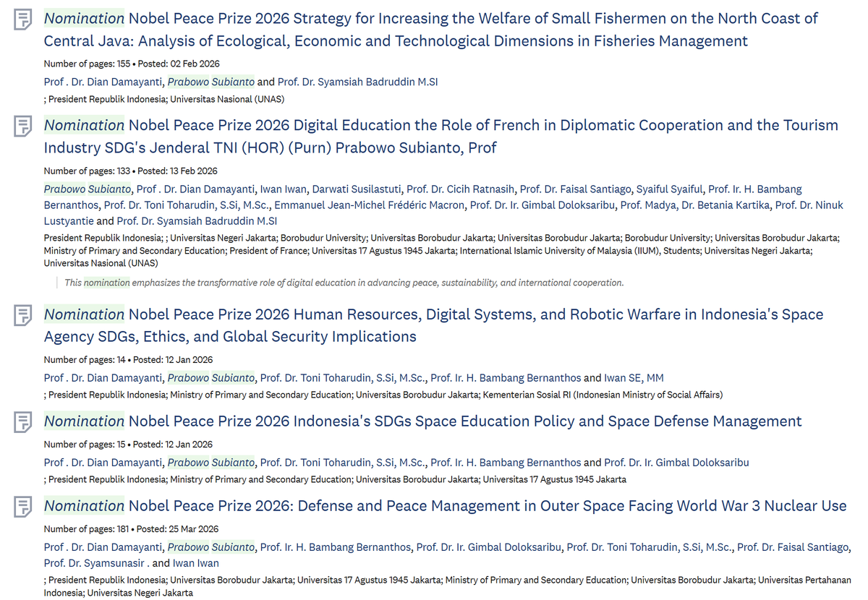Screen dimensions: 868x600
Task: Open Prabowo Subianto author link in 155-page result
Action: tap(211, 82)
